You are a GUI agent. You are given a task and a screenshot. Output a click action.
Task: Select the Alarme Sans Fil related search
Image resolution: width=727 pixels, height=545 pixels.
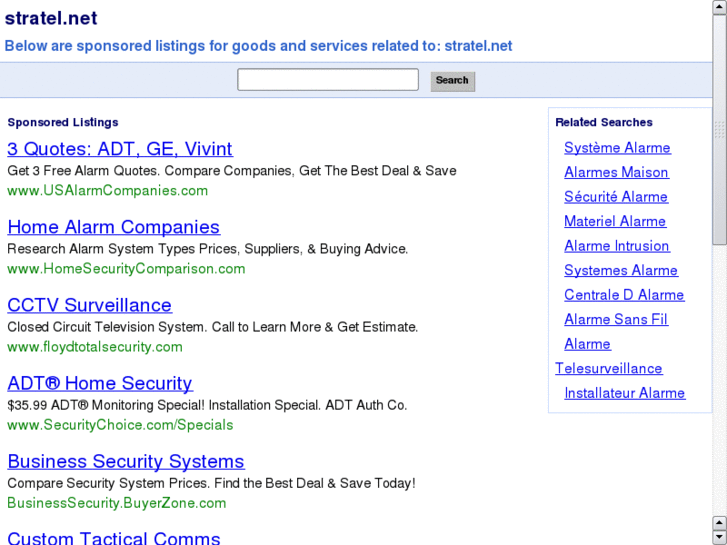616,319
